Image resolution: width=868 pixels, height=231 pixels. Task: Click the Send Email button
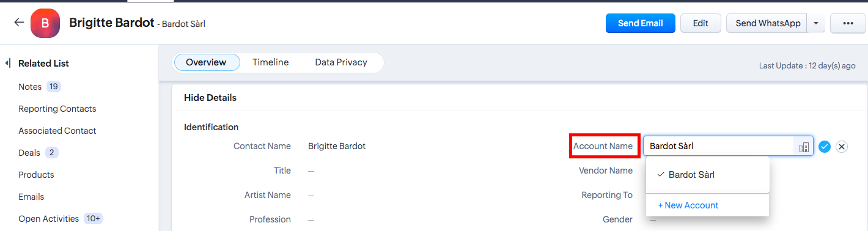pos(641,23)
